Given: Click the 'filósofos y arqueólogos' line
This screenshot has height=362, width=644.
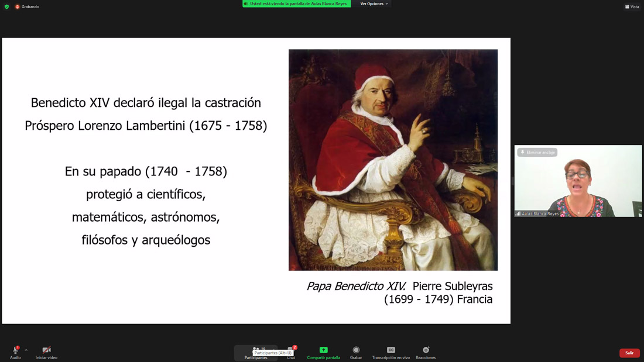Looking at the screenshot, I should [146, 240].
